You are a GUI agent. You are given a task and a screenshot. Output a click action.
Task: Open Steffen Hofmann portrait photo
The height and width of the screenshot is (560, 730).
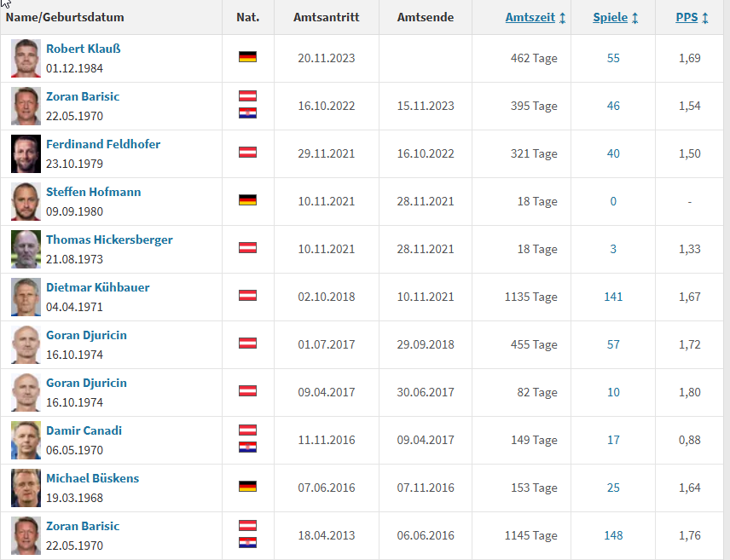click(26, 201)
